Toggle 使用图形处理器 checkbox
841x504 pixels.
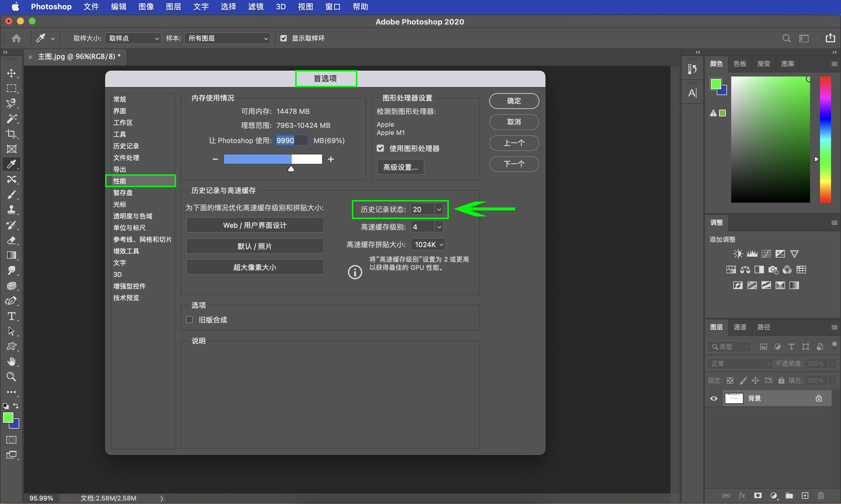click(x=380, y=148)
